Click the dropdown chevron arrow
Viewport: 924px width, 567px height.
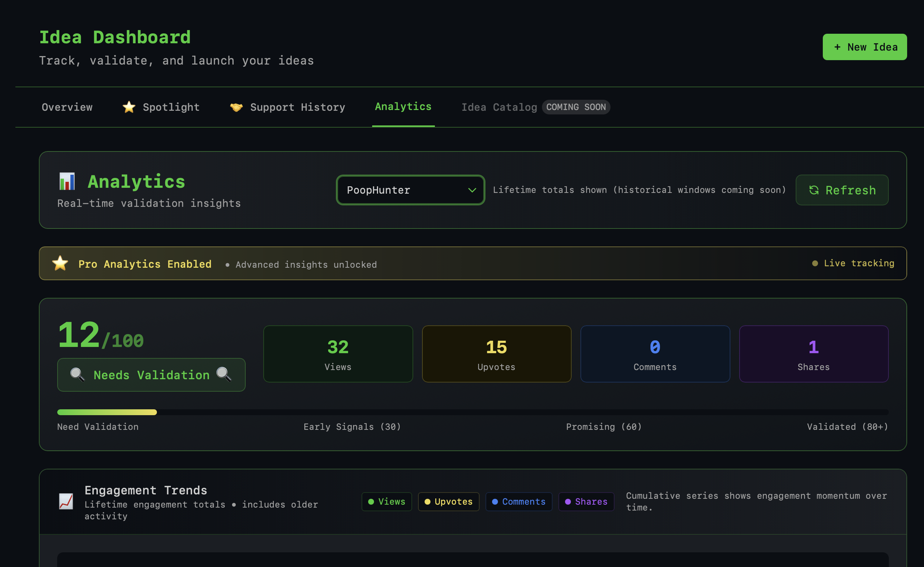coord(472,190)
